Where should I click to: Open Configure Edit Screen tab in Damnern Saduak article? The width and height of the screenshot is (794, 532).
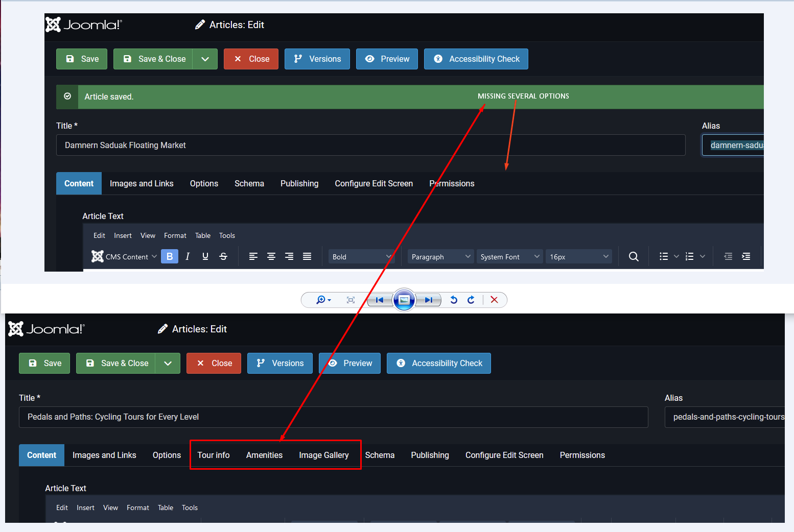pyautogui.click(x=374, y=183)
